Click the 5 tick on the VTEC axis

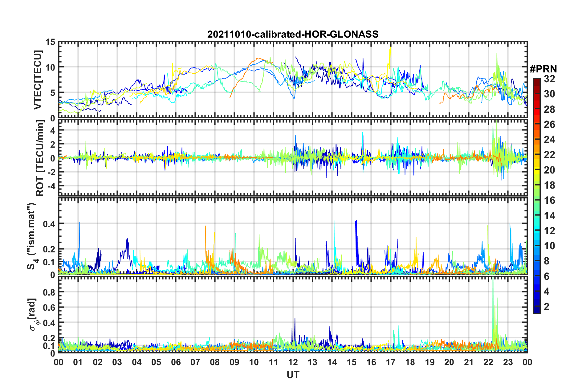(53, 93)
